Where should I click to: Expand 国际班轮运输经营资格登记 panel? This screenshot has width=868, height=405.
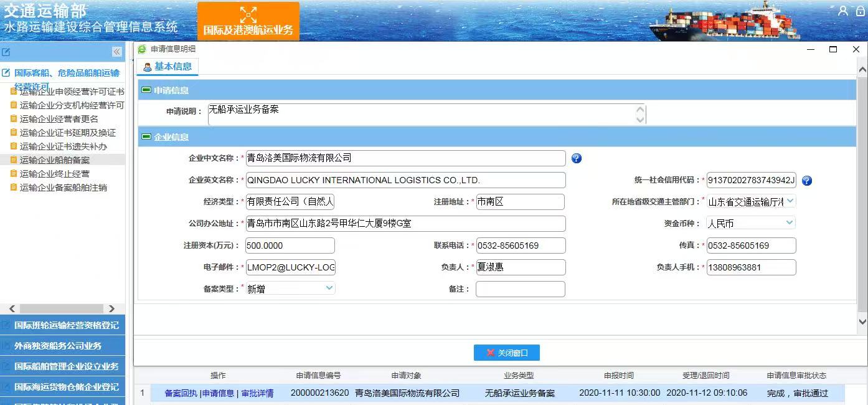(x=62, y=325)
